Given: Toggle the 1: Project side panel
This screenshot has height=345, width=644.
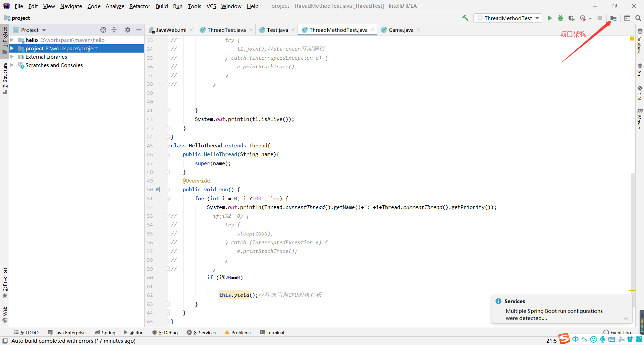Looking at the screenshot, I should click(x=5, y=40).
